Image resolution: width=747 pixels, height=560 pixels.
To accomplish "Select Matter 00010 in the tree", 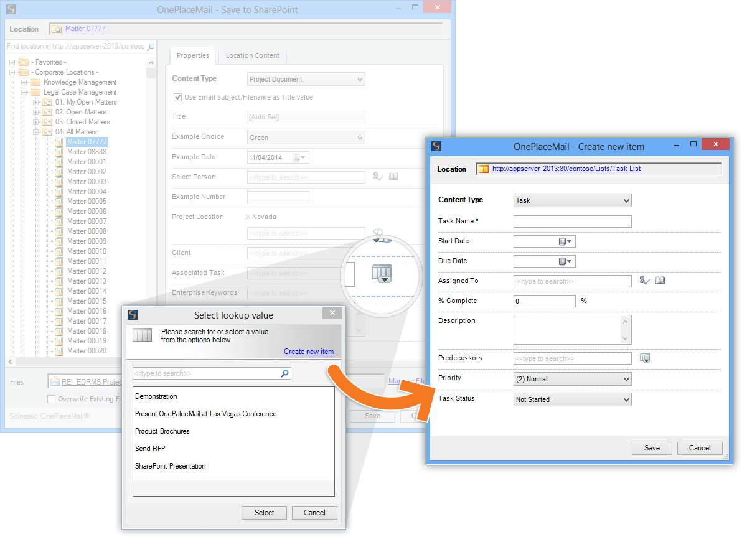I will pyautogui.click(x=87, y=251).
